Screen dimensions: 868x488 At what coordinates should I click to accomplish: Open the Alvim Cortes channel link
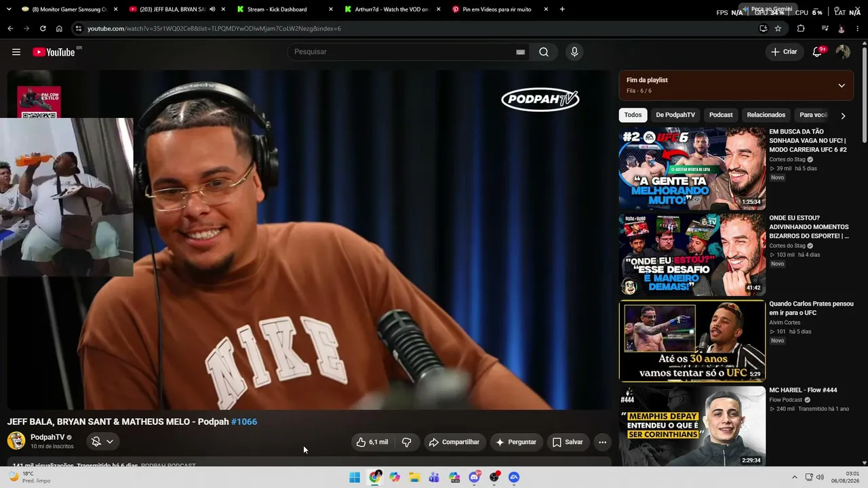coord(785,323)
